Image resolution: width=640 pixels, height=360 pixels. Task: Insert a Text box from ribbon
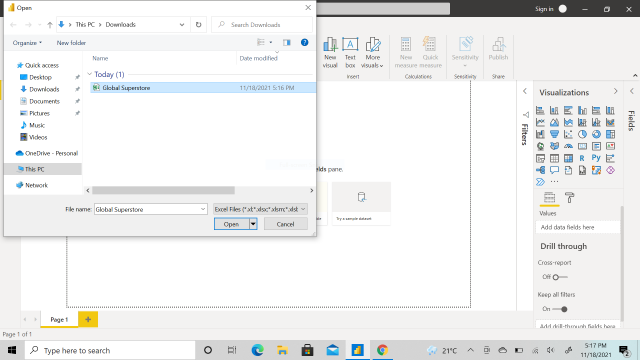[x=350, y=53]
